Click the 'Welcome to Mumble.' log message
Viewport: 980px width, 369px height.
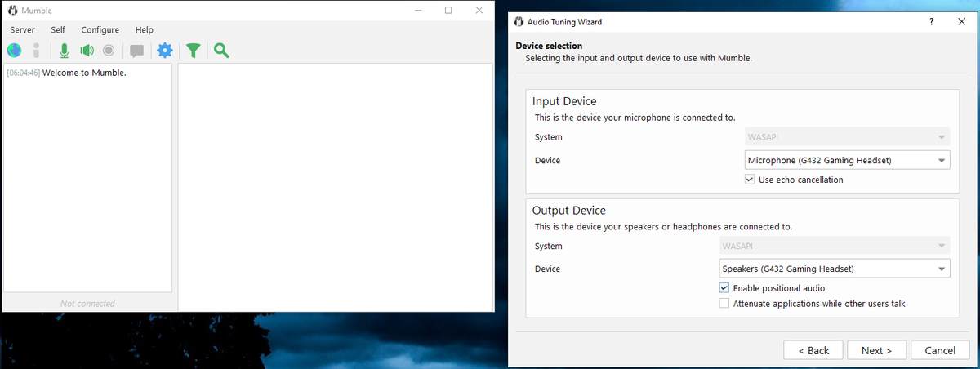tap(84, 73)
